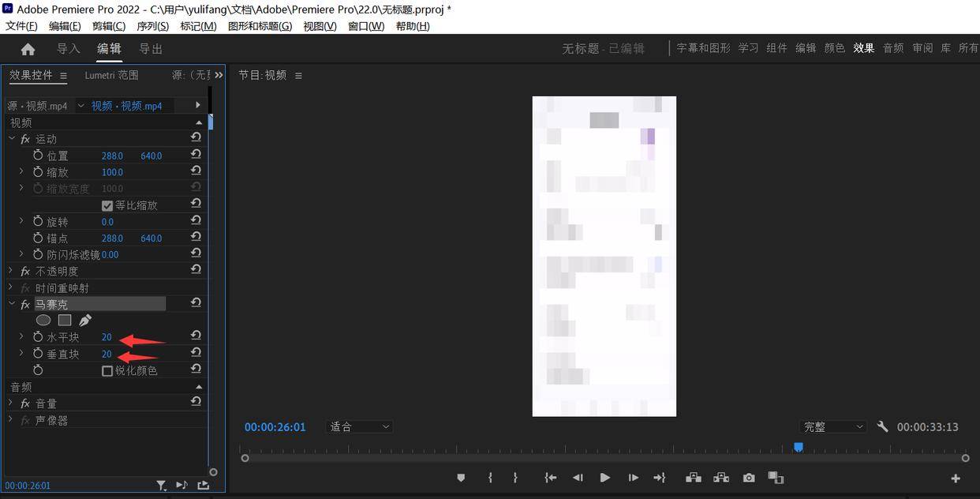Click the stopwatch to animate 水平块

point(37,336)
